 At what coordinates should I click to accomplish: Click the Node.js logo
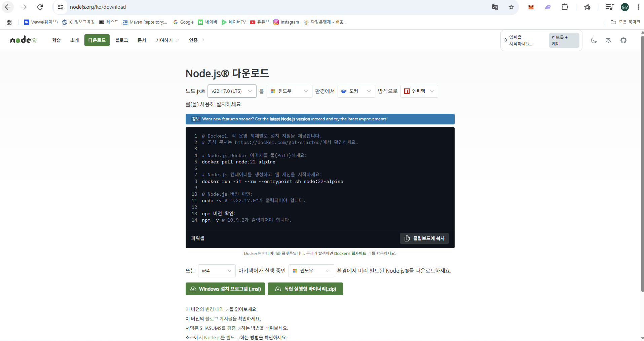coord(23,40)
